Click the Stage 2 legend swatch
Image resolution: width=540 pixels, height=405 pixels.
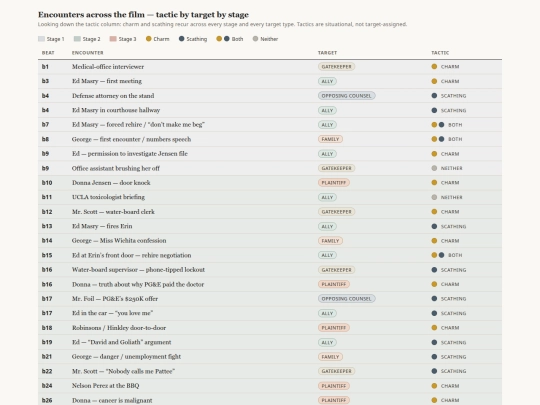click(77, 39)
